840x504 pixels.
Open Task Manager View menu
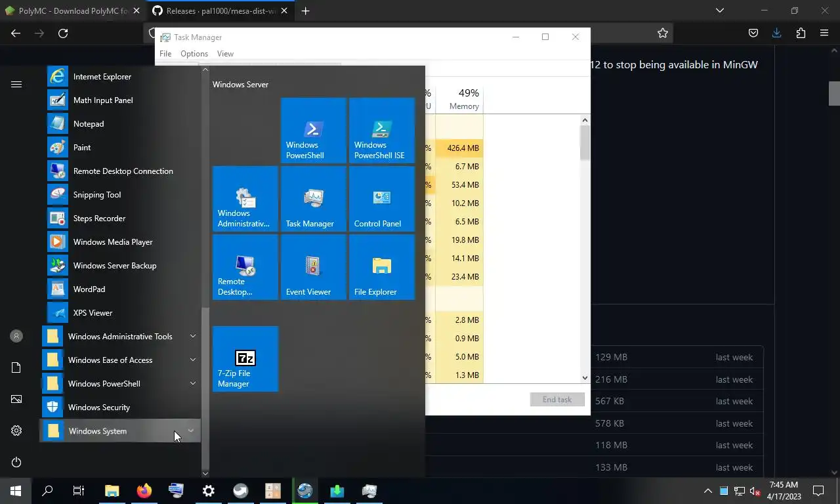click(x=225, y=54)
